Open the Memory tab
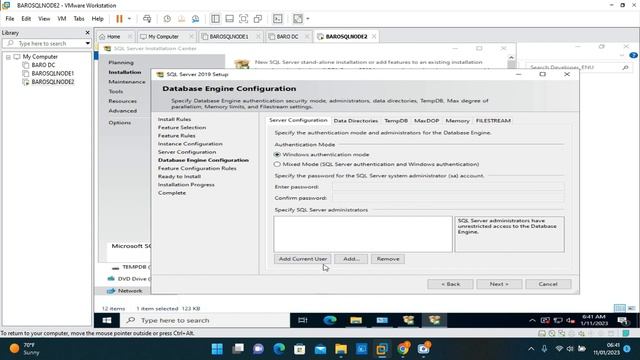The width and height of the screenshot is (640, 360). [457, 121]
